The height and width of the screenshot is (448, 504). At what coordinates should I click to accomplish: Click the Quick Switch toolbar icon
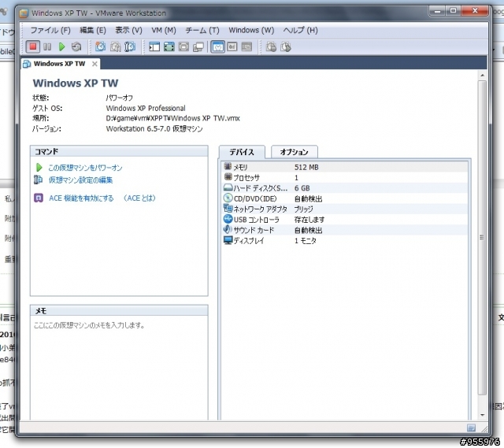point(183,47)
